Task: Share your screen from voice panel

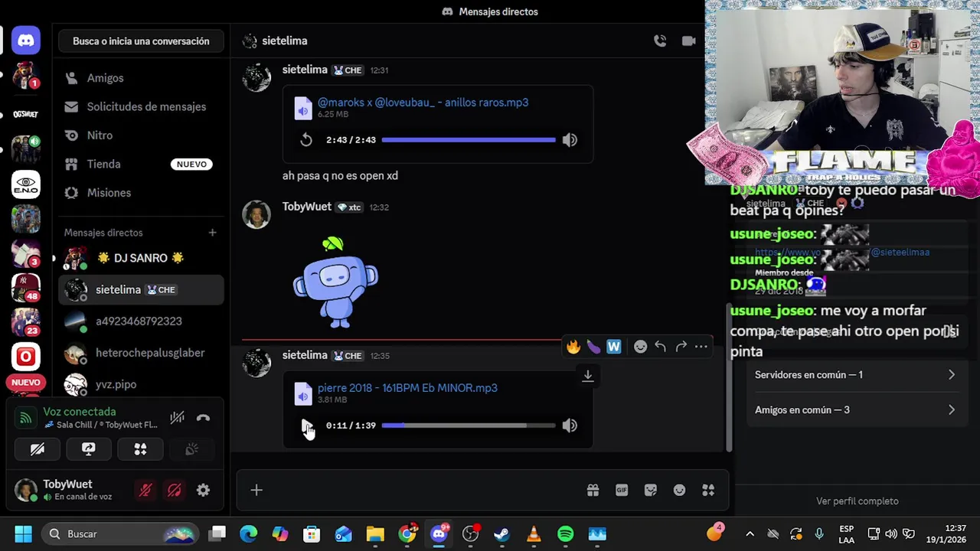Action: 89,449
